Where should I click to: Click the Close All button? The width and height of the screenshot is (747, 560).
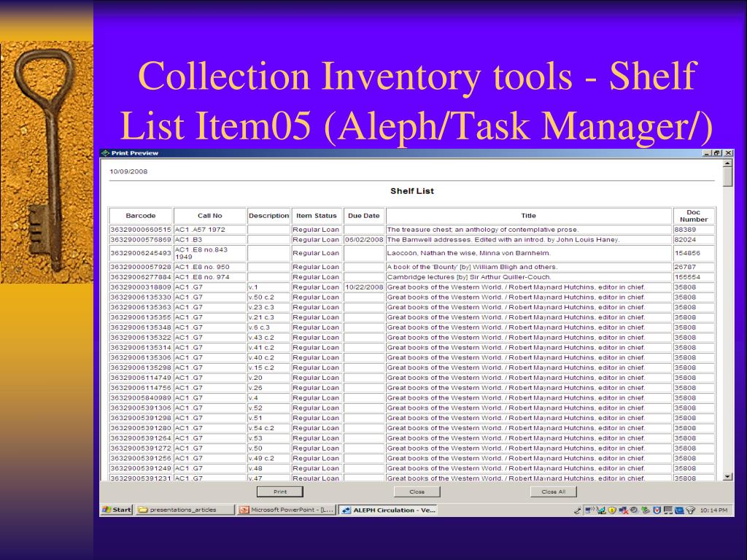pyautogui.click(x=553, y=491)
